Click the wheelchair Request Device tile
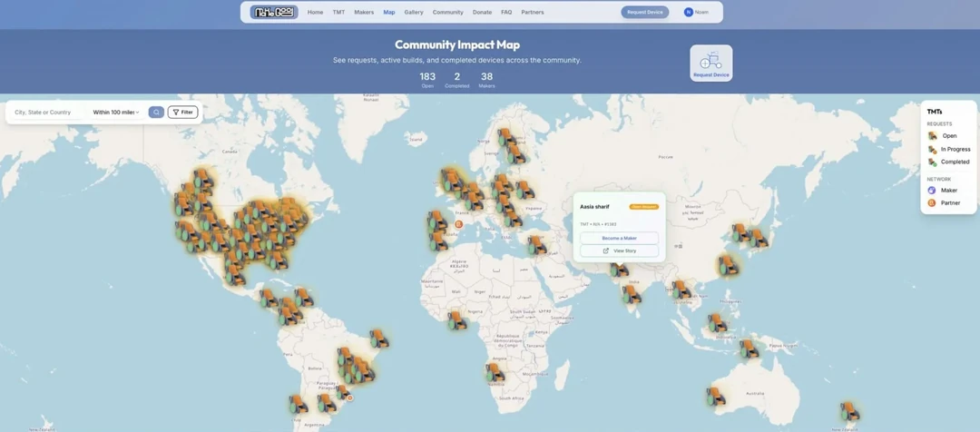This screenshot has width=980, height=432. click(710, 63)
